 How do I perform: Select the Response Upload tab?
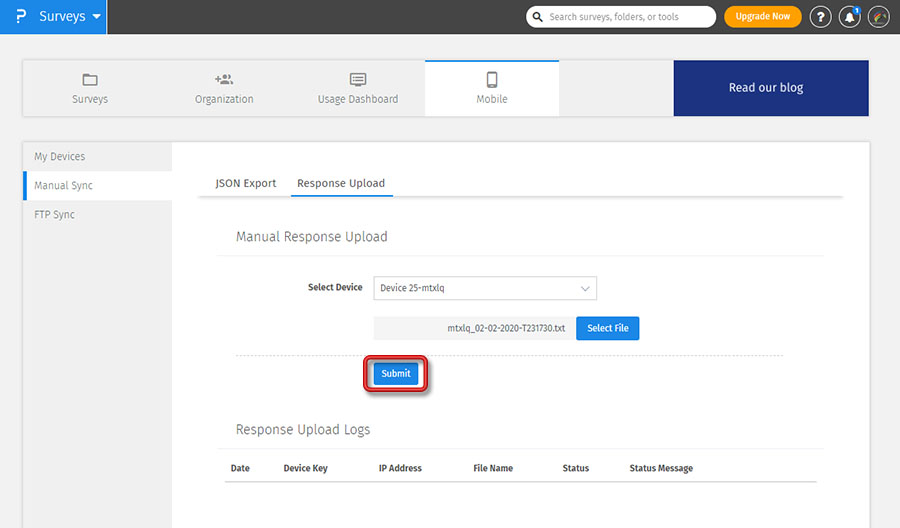(x=341, y=183)
